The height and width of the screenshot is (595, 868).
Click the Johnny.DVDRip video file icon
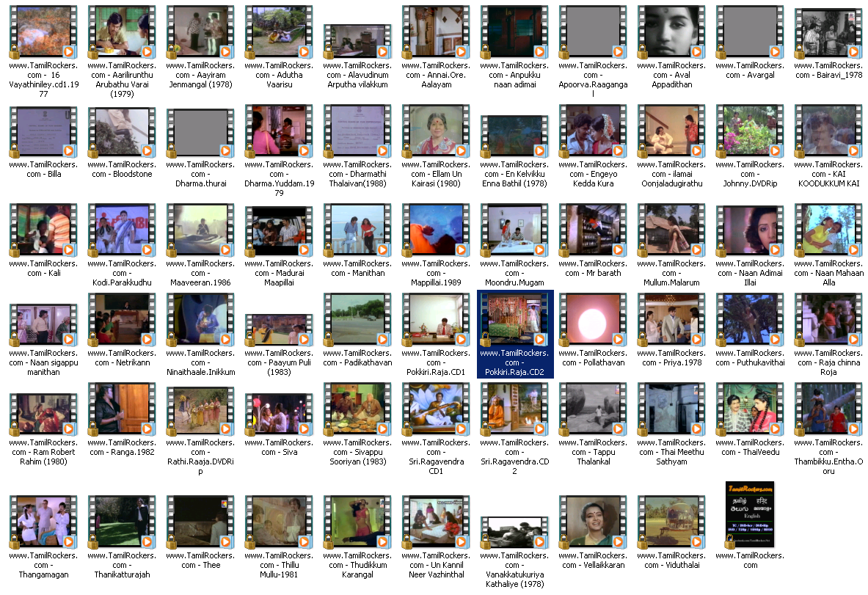(750, 132)
